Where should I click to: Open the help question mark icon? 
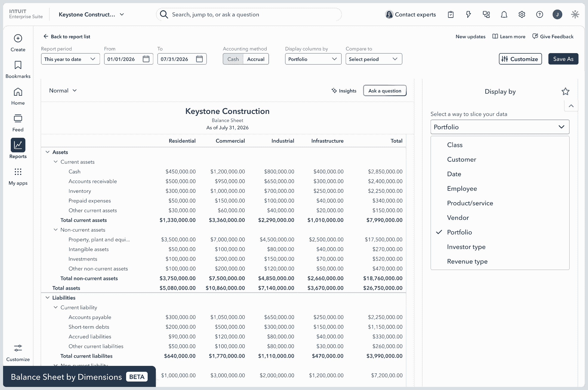540,14
